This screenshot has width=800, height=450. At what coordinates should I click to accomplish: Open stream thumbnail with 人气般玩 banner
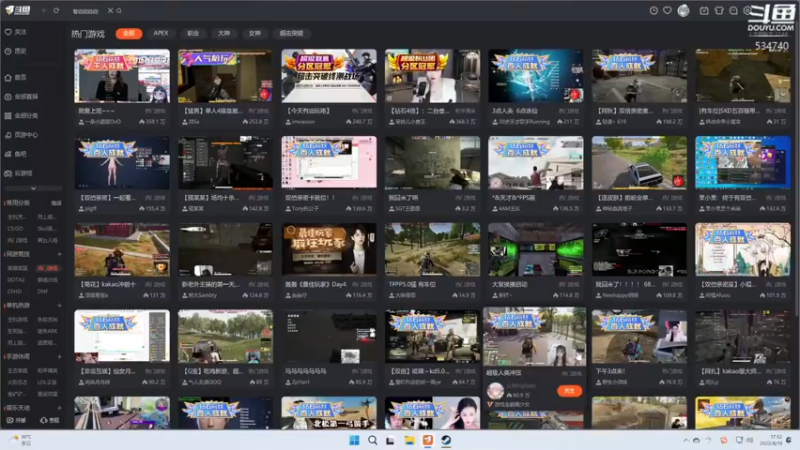225,76
